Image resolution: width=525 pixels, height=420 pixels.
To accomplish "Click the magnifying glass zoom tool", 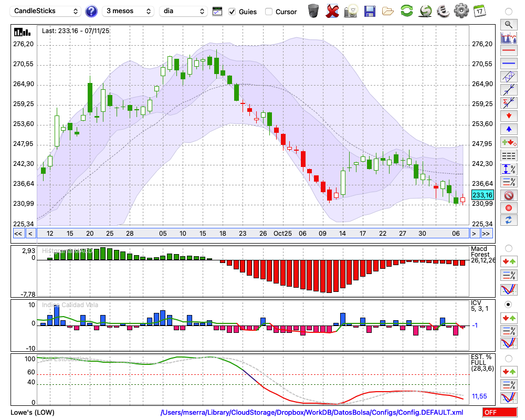I will 508,24.
